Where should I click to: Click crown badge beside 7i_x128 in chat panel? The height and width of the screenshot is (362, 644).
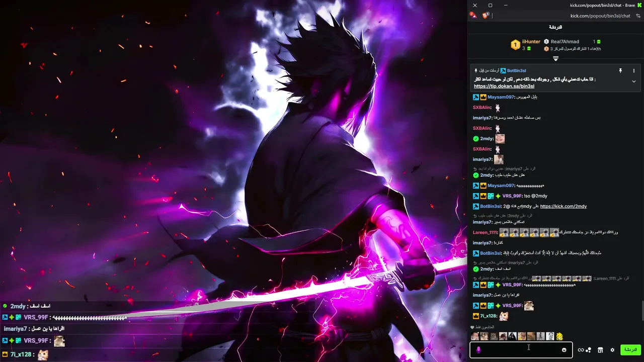tap(476, 316)
